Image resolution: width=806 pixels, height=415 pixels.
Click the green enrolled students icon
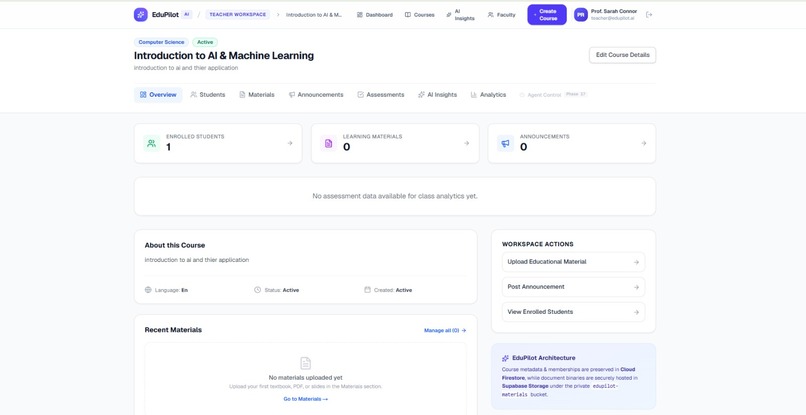coord(152,143)
